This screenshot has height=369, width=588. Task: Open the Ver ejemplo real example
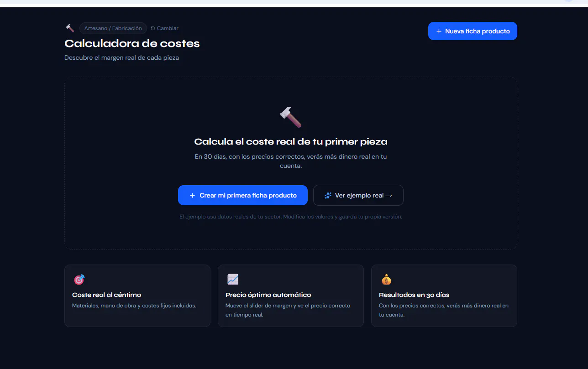(x=358, y=195)
